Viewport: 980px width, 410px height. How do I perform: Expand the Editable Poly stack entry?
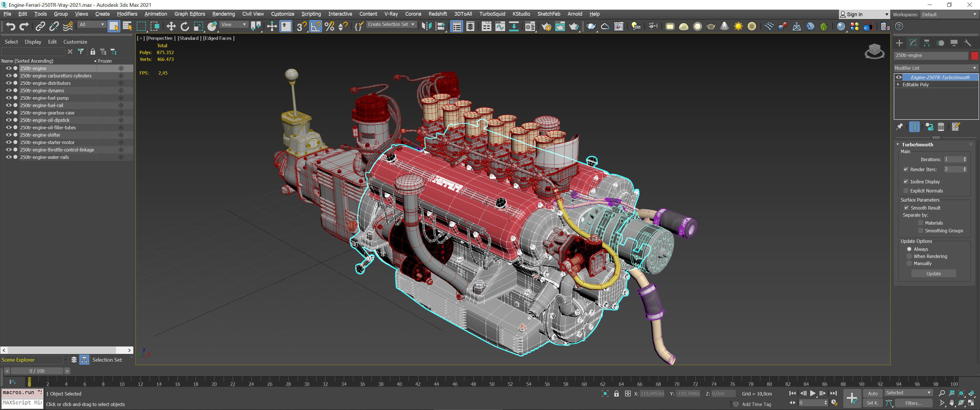click(x=898, y=85)
